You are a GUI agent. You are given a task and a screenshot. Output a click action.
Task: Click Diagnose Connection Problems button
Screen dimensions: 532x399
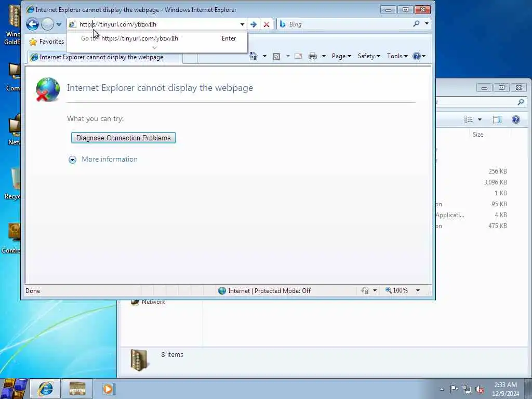[x=124, y=138]
